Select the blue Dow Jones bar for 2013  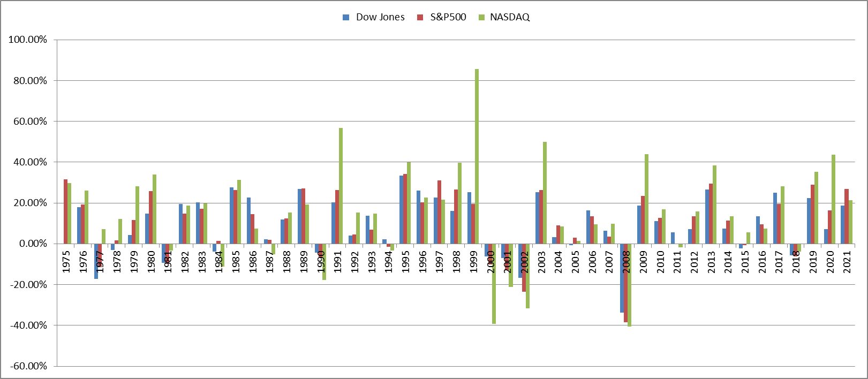(x=707, y=216)
